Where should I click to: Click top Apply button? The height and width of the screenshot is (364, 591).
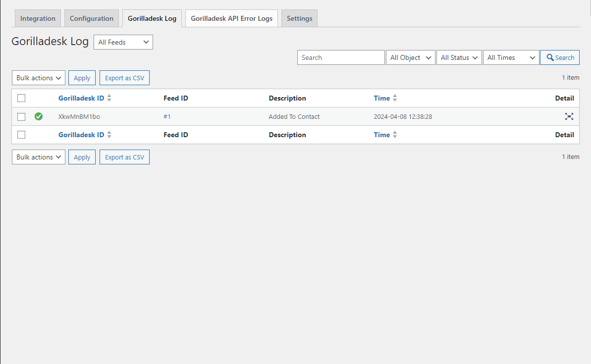pyautogui.click(x=82, y=78)
